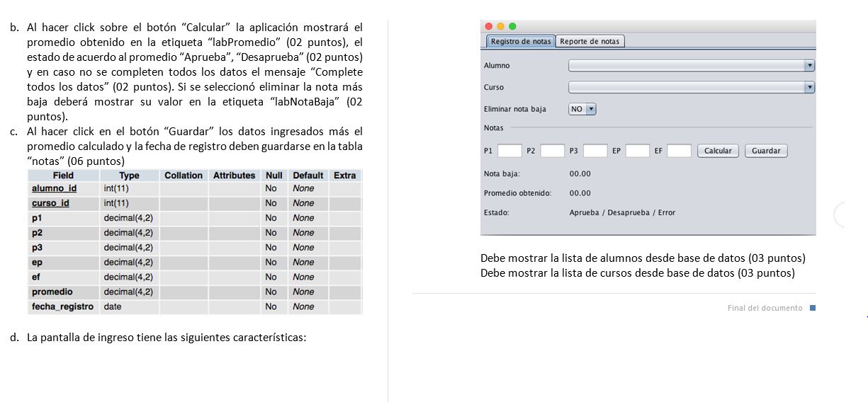Click the EF grade input field
The image size is (868, 402).
coord(680,151)
